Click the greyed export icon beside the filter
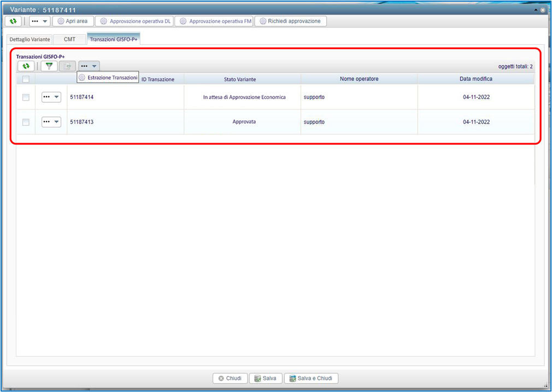The height and width of the screenshot is (392, 552). tap(68, 66)
